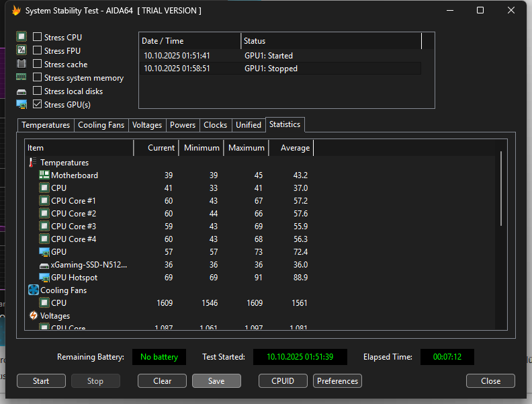Screen dimensions: 532x404
Task: Enable the Stress CPU checkbox
Action: 37,37
